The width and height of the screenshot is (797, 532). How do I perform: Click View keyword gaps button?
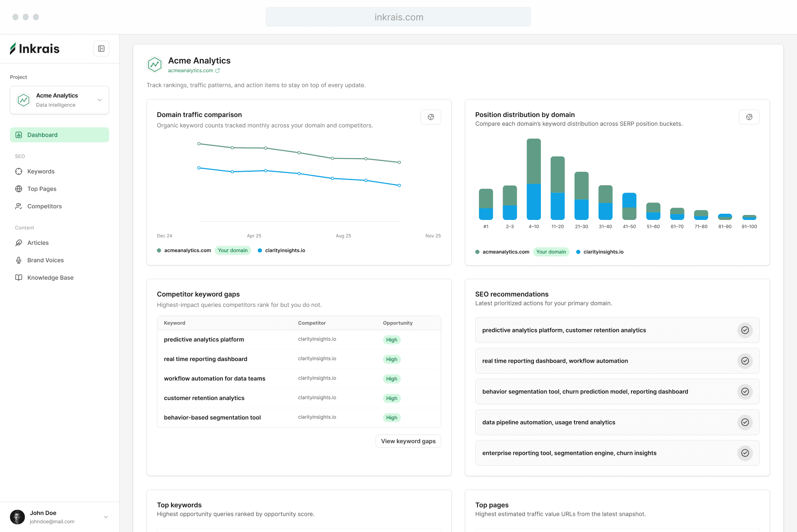coord(408,441)
